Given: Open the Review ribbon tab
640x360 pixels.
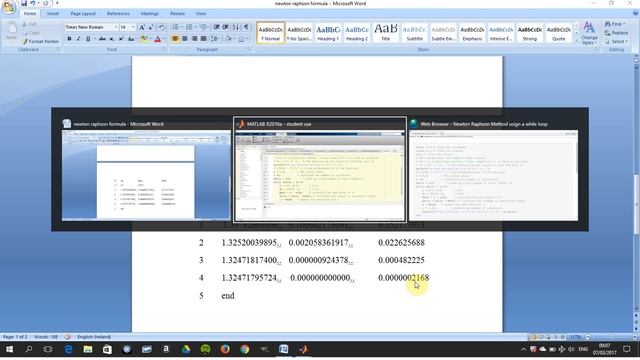Looking at the screenshot, I should (177, 13).
